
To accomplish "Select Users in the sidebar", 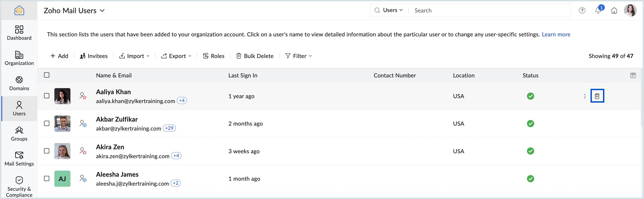I will pyautogui.click(x=19, y=109).
